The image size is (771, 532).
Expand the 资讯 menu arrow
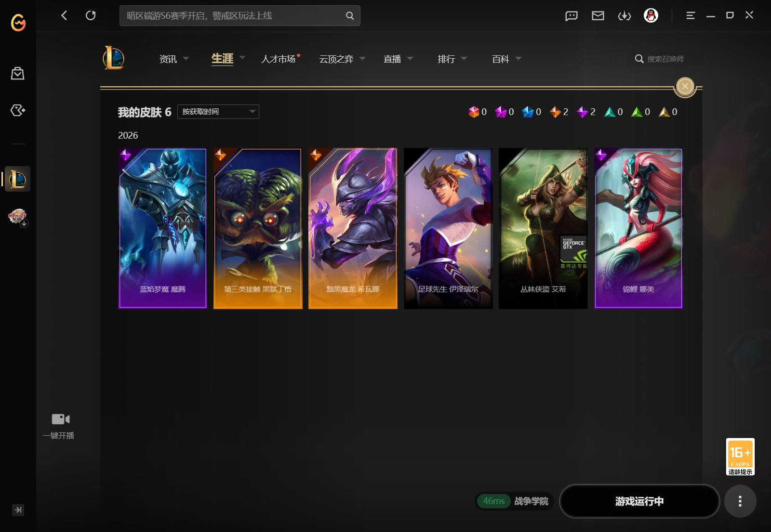coord(186,58)
